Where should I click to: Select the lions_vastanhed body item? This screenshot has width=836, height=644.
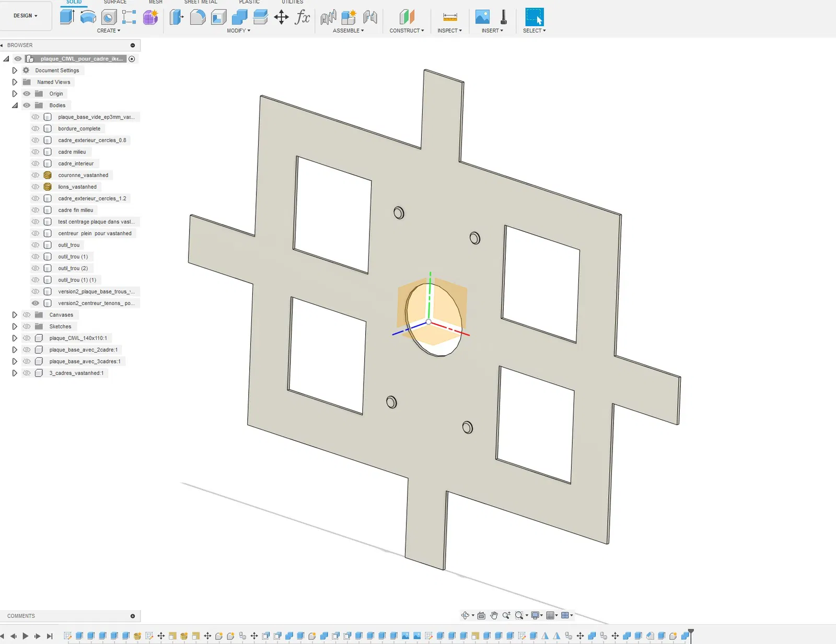click(77, 187)
